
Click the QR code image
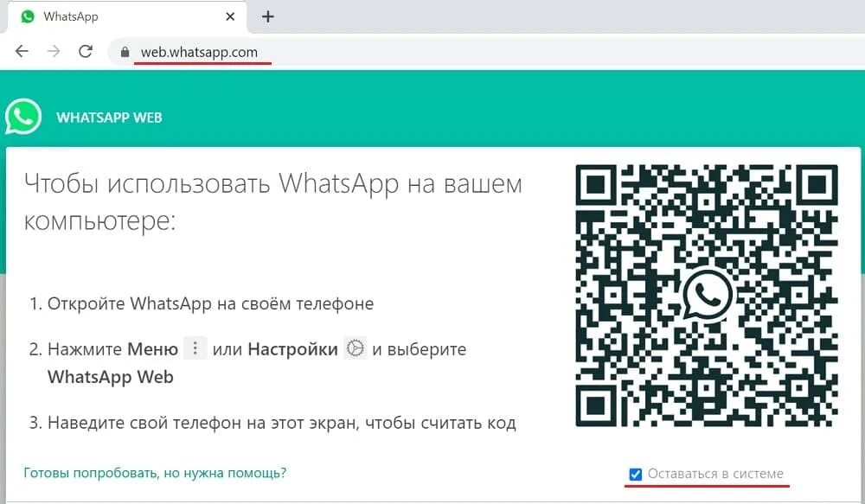tap(707, 296)
